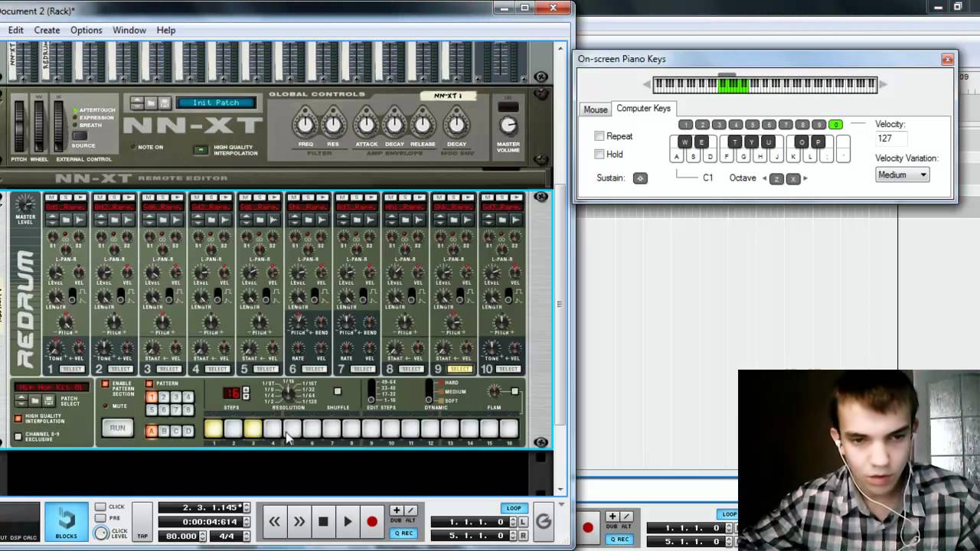
Task: Enable the metronome Click checkbox
Action: tap(101, 507)
